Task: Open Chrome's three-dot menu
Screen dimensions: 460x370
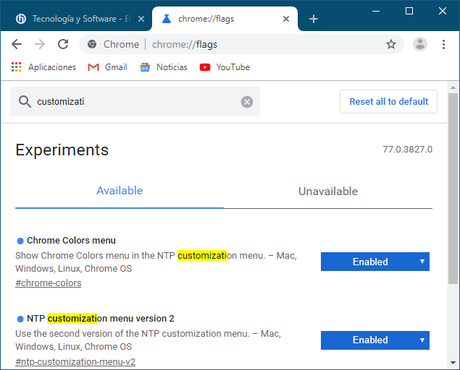Action: click(x=443, y=44)
